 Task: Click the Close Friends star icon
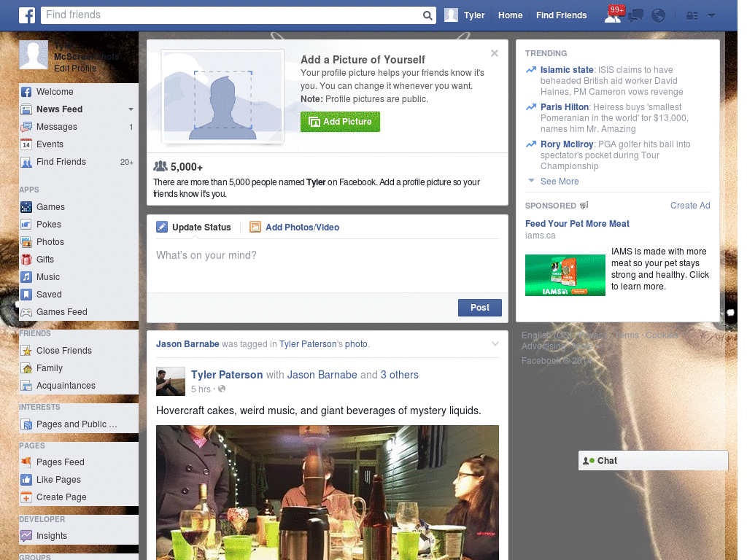coord(26,351)
